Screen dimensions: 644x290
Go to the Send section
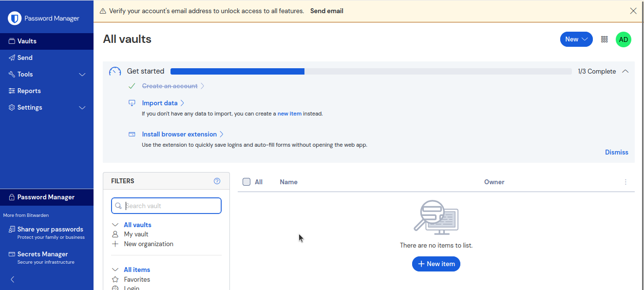tap(25, 58)
